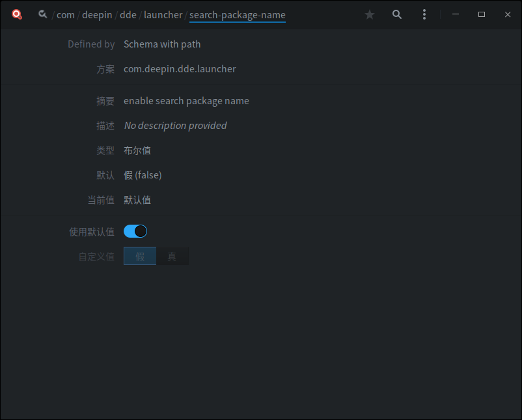Go to the launcher breadcrumb entry
Image resolution: width=522 pixels, height=420 pixels.
pyautogui.click(x=163, y=14)
